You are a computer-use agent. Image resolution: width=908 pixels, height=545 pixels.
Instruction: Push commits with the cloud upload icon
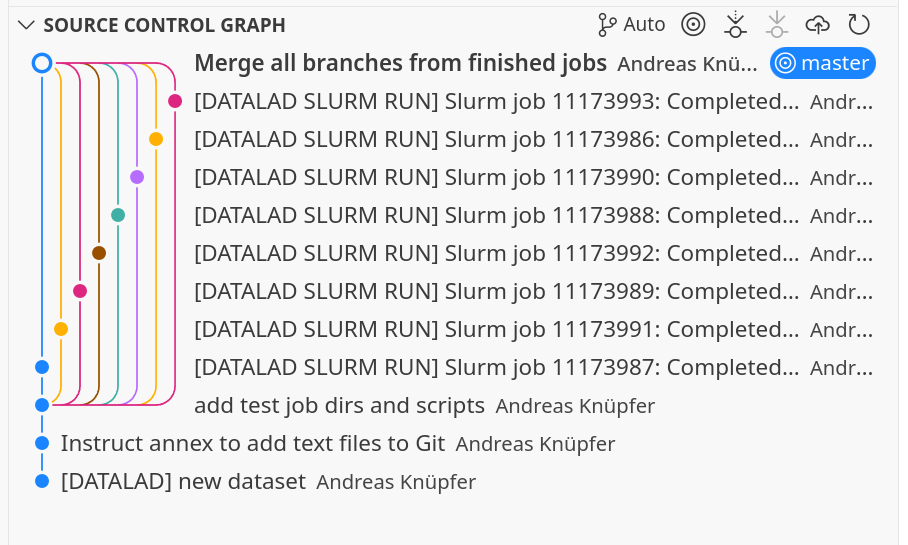(818, 25)
